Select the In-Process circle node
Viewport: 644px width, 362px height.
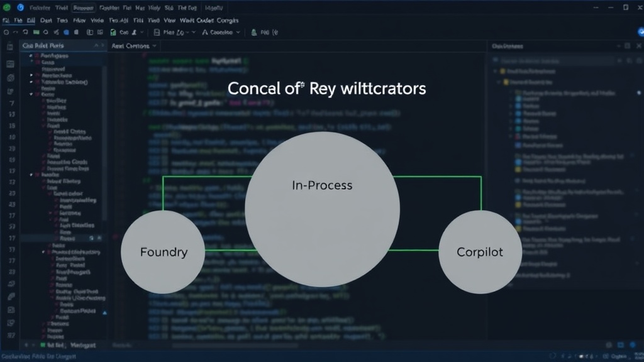tap(323, 209)
